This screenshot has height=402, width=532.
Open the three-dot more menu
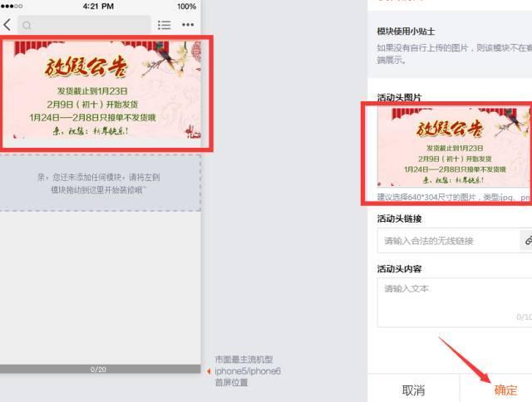pos(188,25)
